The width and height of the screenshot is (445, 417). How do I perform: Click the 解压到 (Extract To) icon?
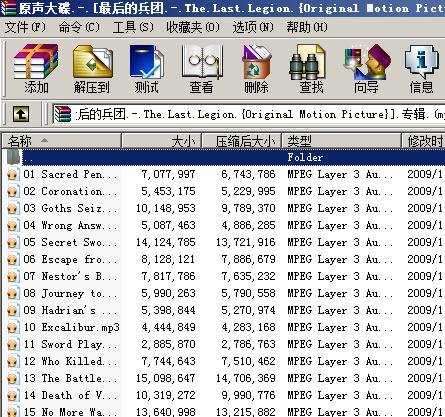tap(92, 69)
